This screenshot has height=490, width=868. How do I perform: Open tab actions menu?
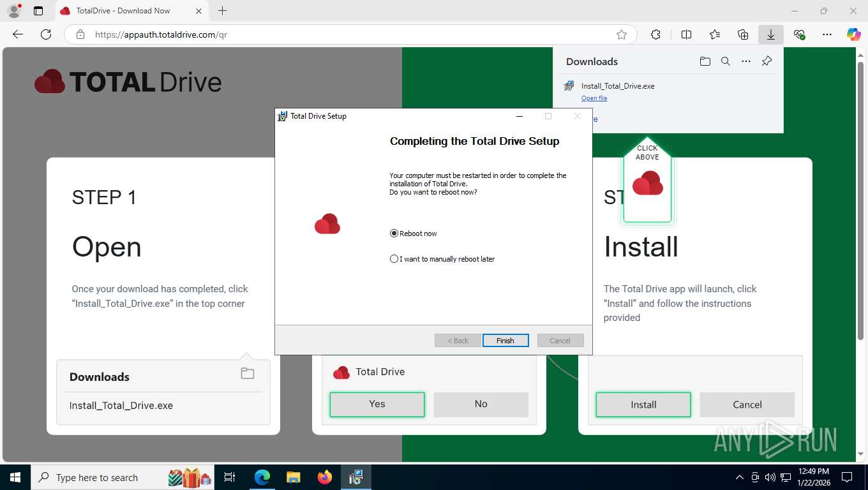pyautogui.click(x=38, y=11)
